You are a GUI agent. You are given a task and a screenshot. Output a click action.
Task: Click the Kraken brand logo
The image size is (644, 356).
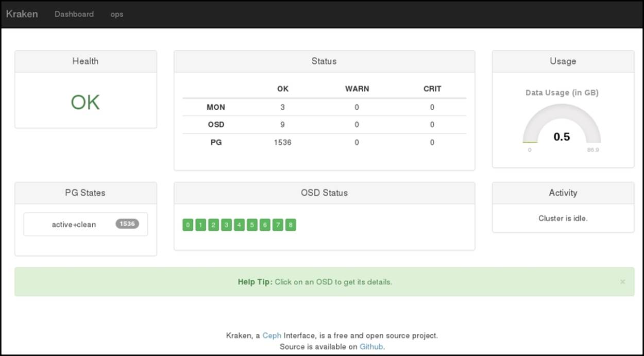point(22,14)
